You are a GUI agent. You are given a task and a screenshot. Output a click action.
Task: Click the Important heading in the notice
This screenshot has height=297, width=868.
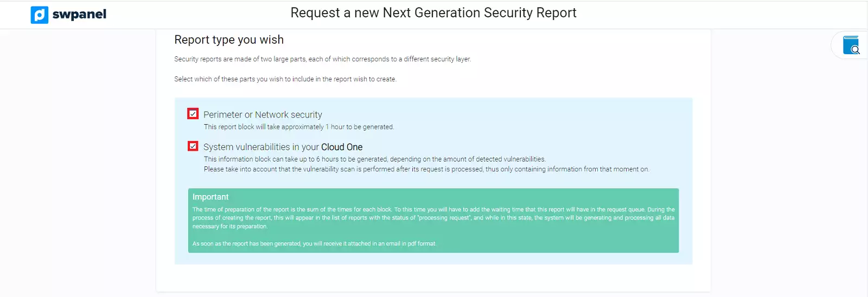point(210,197)
